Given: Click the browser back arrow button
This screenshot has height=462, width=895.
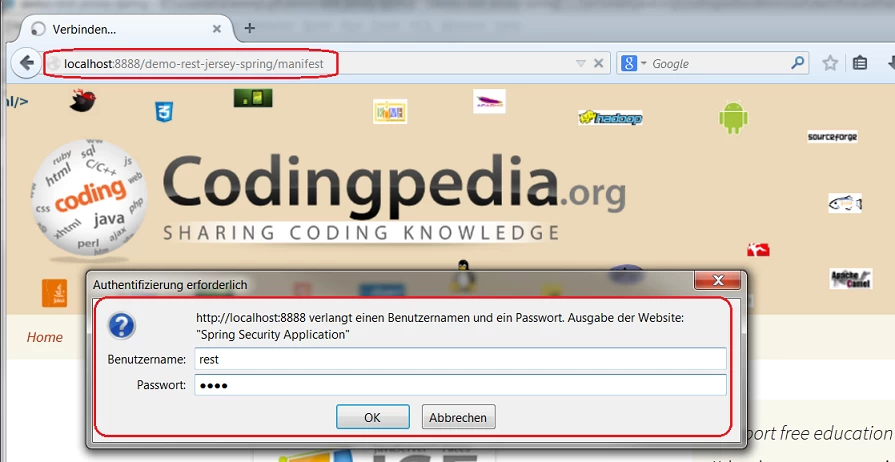Looking at the screenshot, I should pyautogui.click(x=26, y=63).
